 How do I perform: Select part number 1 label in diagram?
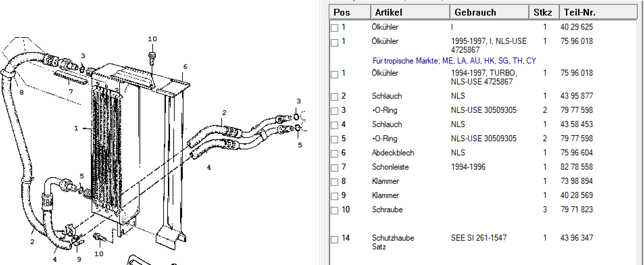click(x=76, y=128)
